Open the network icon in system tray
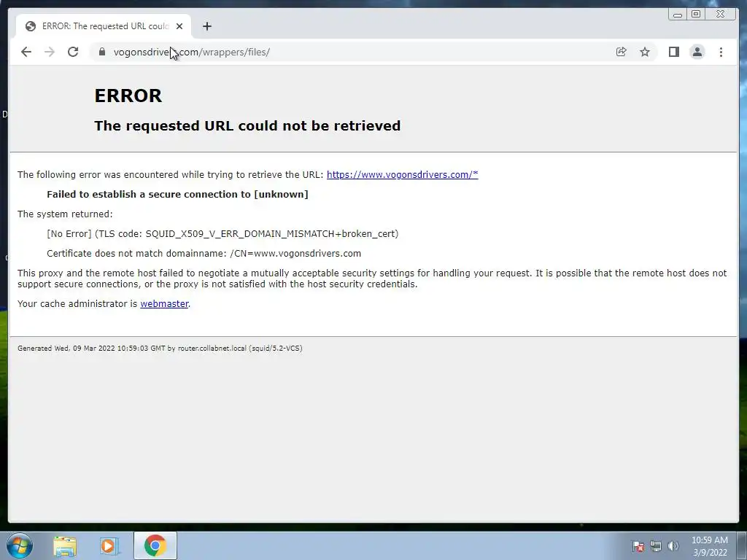 656,546
